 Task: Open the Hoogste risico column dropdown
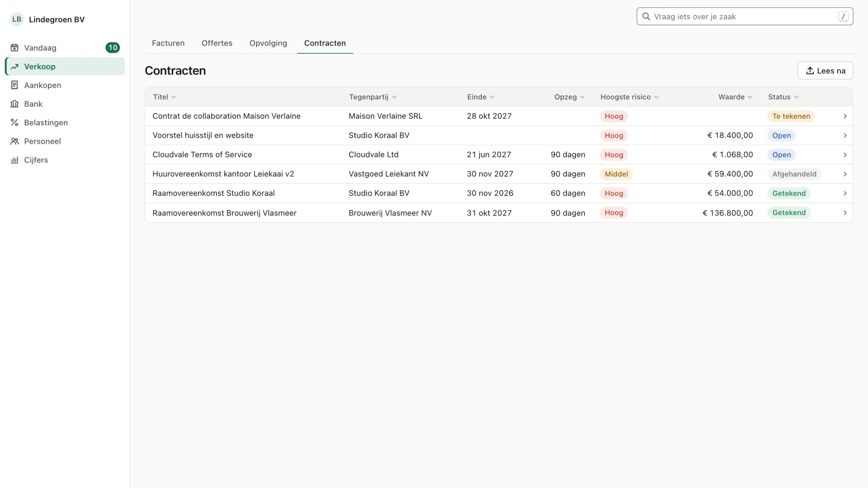(656, 97)
